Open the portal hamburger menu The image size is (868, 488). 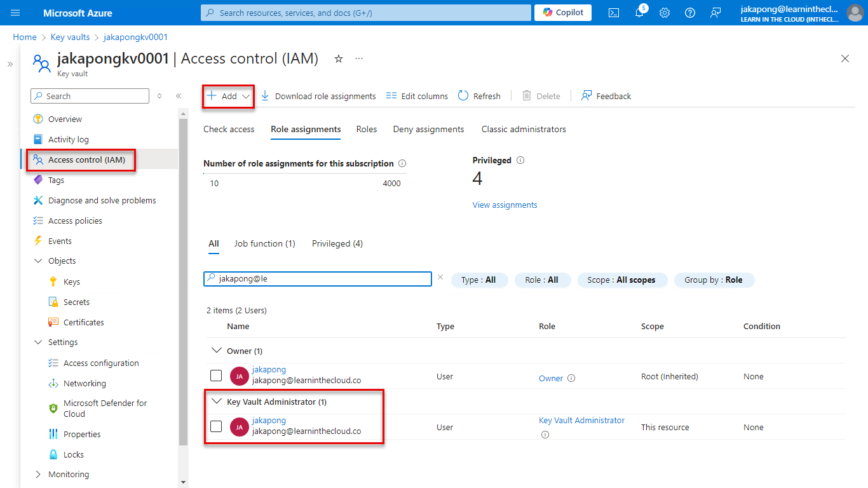tap(15, 13)
